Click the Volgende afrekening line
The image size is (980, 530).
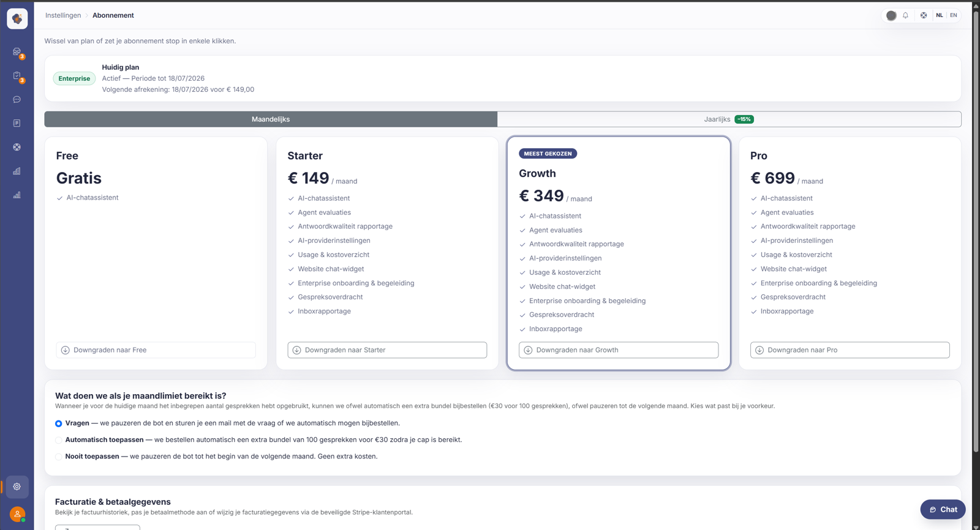[178, 89]
